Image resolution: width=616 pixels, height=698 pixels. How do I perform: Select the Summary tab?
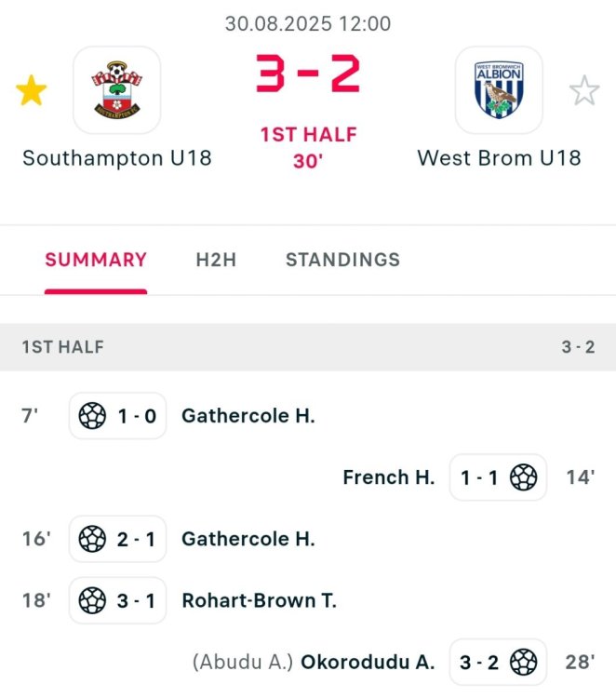96,261
